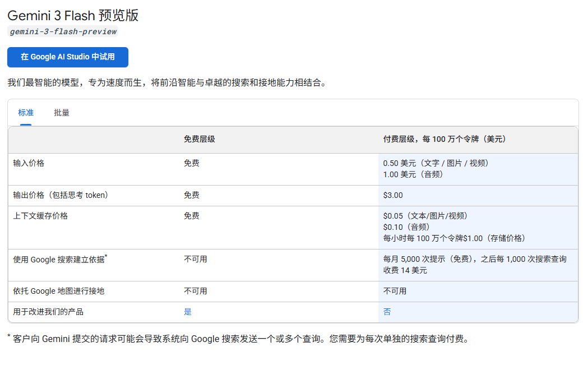Open the '是' link in 用于改进我们的产品 row
This screenshot has height=365, width=588.
(x=188, y=312)
